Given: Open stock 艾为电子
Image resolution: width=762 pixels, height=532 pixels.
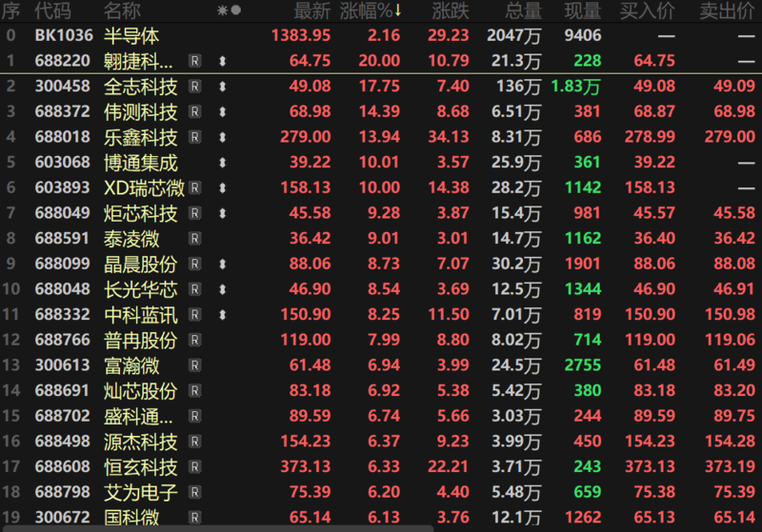Looking at the screenshot, I should point(140,492).
